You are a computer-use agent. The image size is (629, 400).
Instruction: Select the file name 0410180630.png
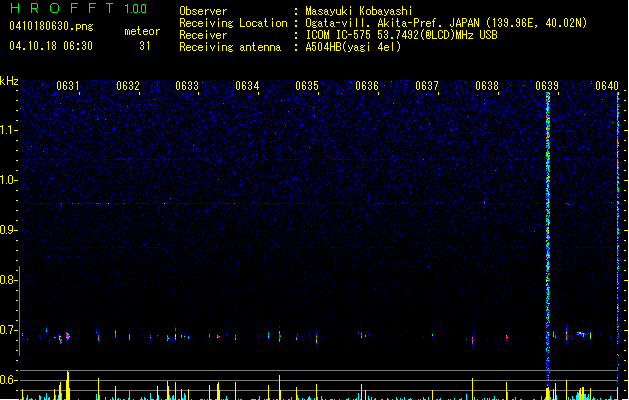[51, 26]
